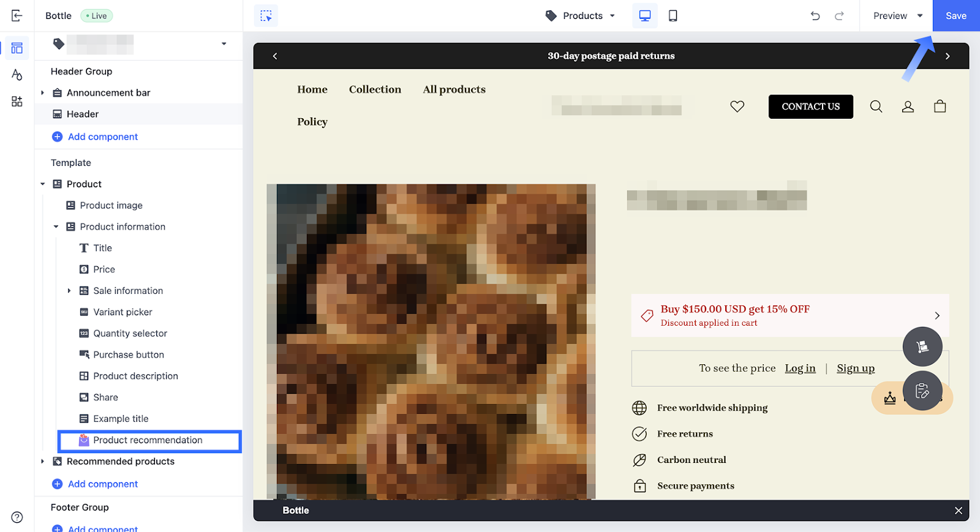Click the product photo thumbnail

431,342
